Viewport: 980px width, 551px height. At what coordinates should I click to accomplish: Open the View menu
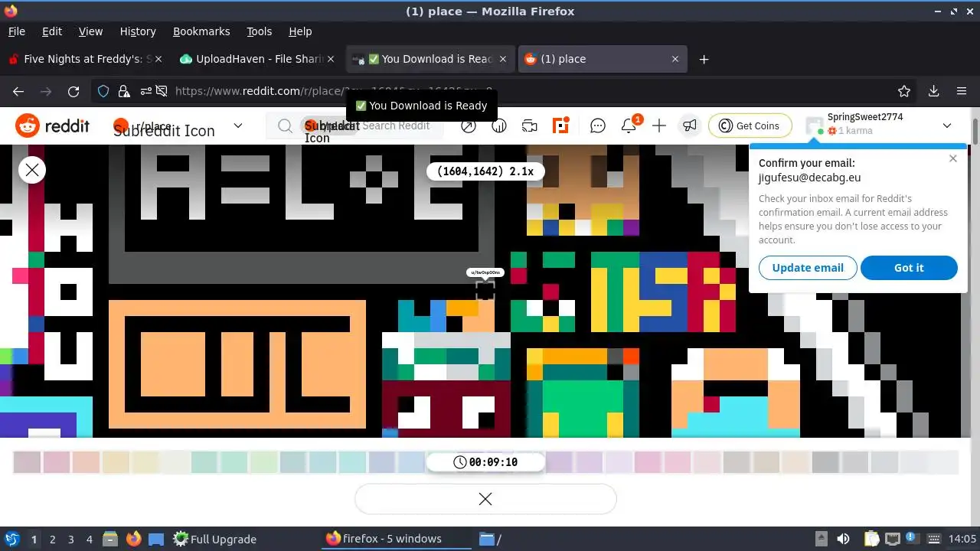[90, 31]
